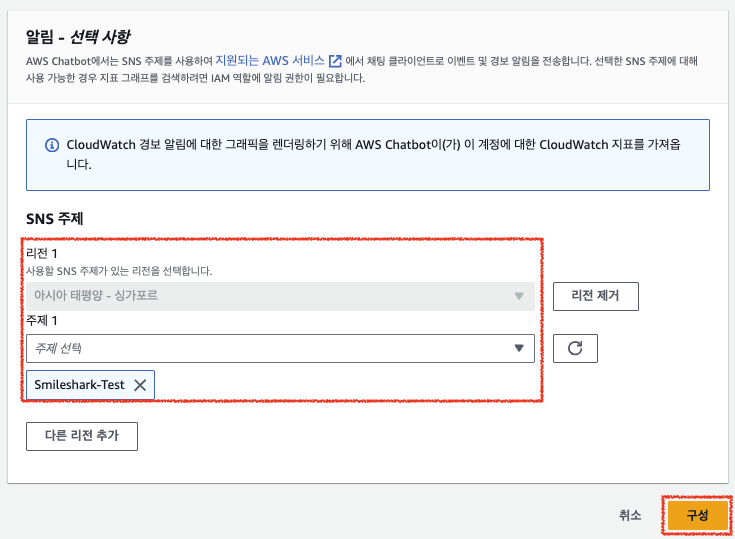Open the 지원되는 AWS 서비스 link

[x=270, y=62]
